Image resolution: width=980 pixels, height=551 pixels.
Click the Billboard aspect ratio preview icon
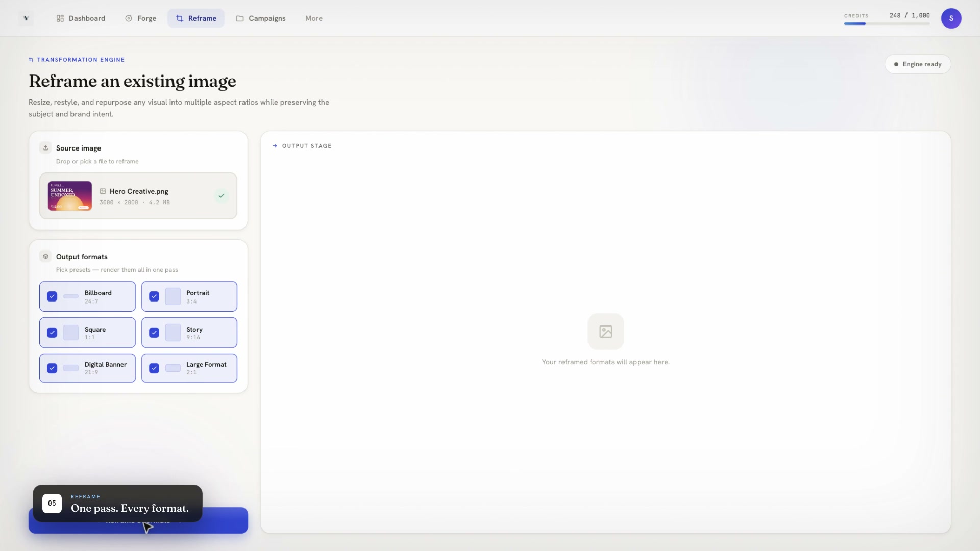click(71, 296)
